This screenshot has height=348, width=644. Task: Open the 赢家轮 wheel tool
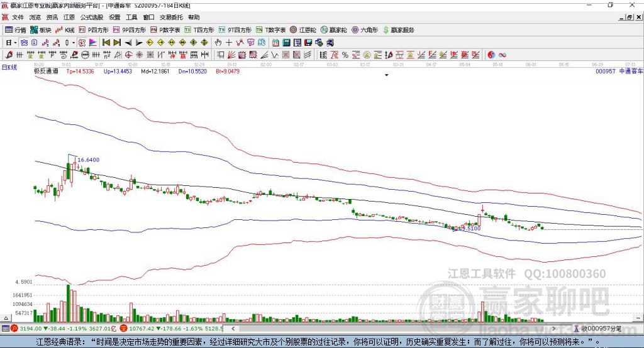333,30
